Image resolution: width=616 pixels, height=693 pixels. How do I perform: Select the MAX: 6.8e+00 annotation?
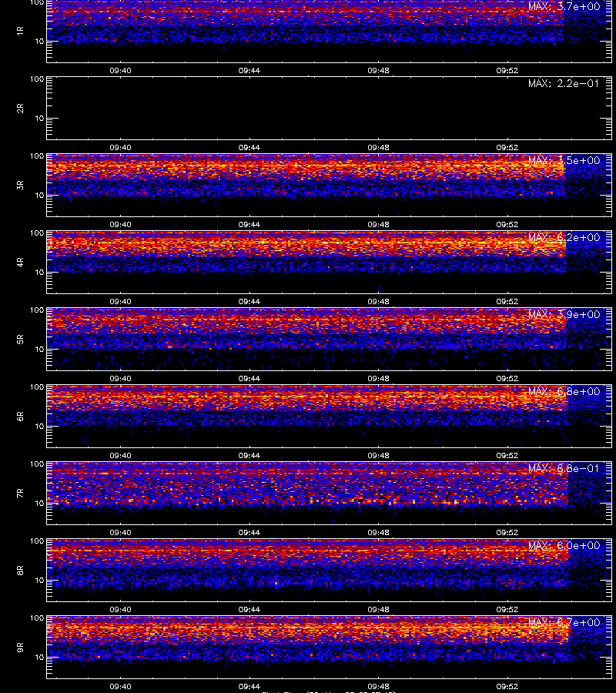point(564,392)
